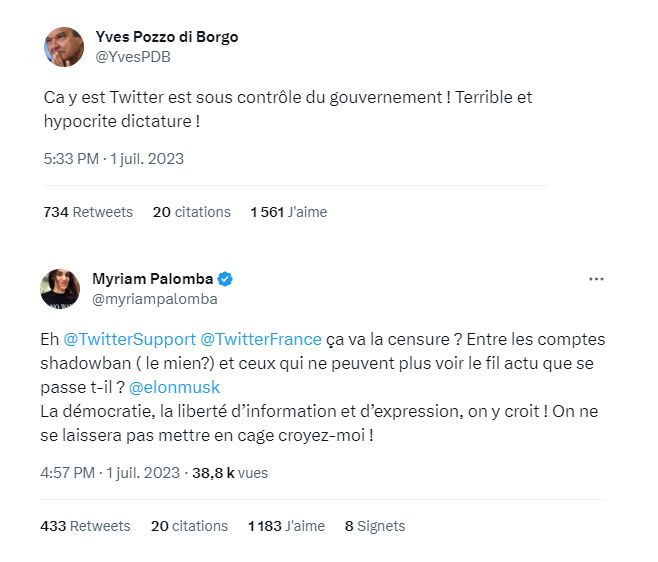Viewport: 658px width, 562px height.
Task: Open Myriam Palomba's profile picture
Action: 60,289
